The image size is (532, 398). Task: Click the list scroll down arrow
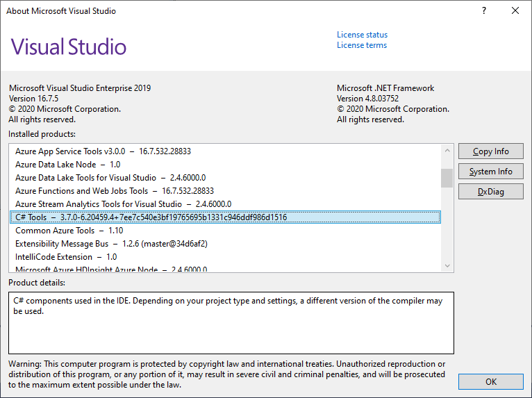pos(447,265)
